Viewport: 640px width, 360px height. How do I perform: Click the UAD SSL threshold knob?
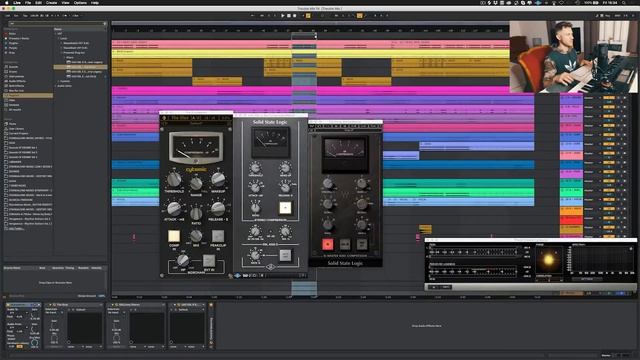point(255,167)
